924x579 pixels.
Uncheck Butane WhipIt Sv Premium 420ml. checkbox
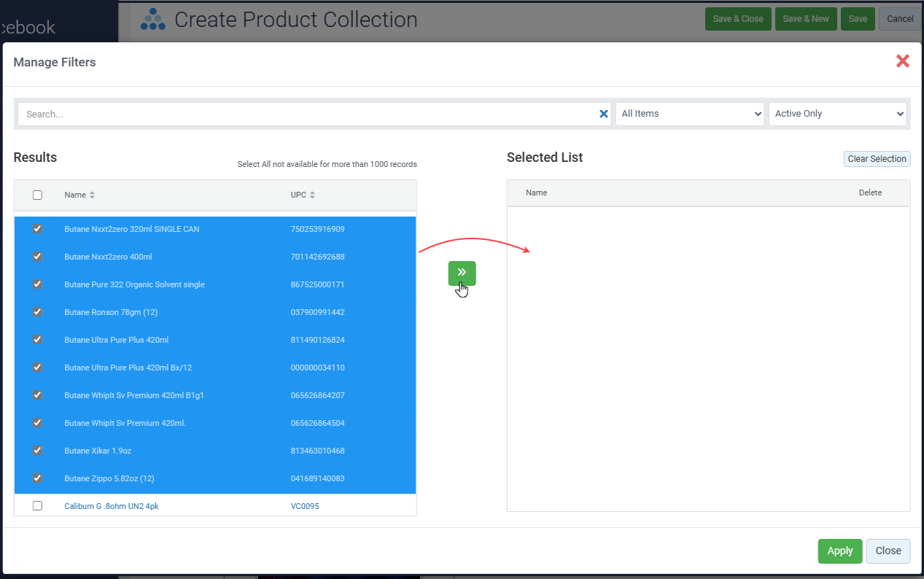click(x=37, y=423)
